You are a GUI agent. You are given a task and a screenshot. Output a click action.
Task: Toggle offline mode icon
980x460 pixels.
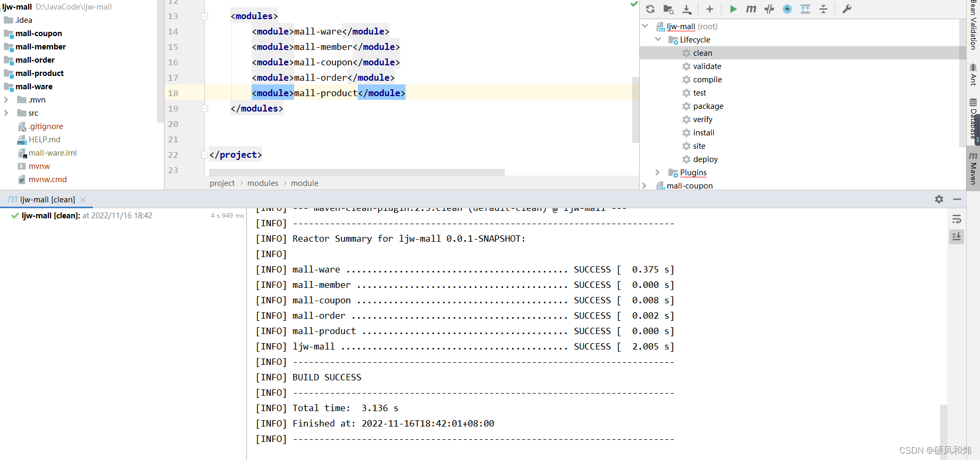coord(769,9)
